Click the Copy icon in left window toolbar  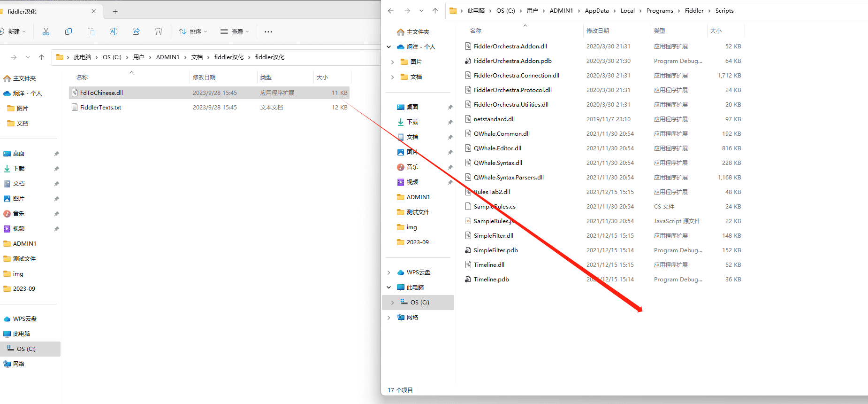(x=69, y=31)
